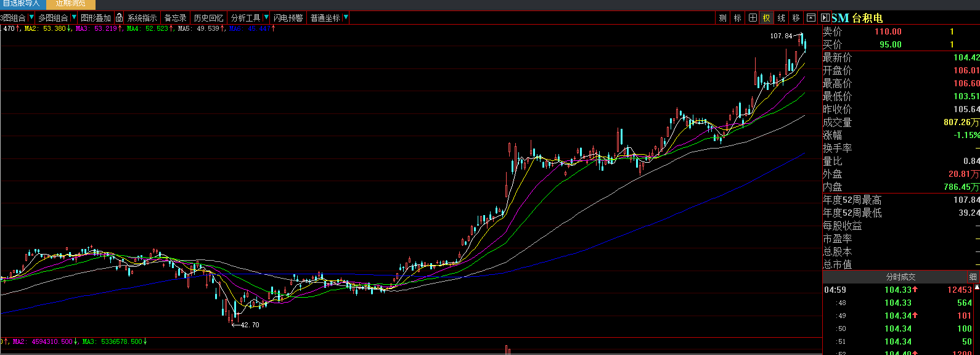This screenshot has height=355, width=980.
Task: Click the 移 move chart tool
Action: tap(796, 18)
